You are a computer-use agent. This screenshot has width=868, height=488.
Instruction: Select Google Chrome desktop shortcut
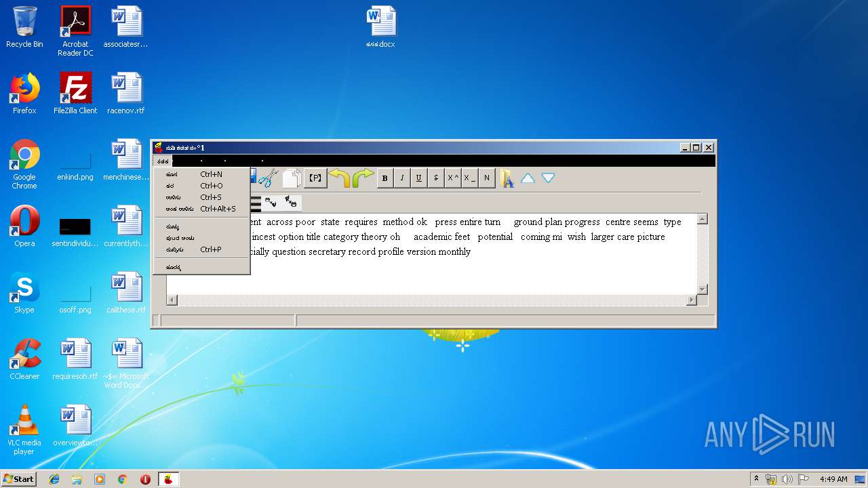pyautogui.click(x=24, y=164)
